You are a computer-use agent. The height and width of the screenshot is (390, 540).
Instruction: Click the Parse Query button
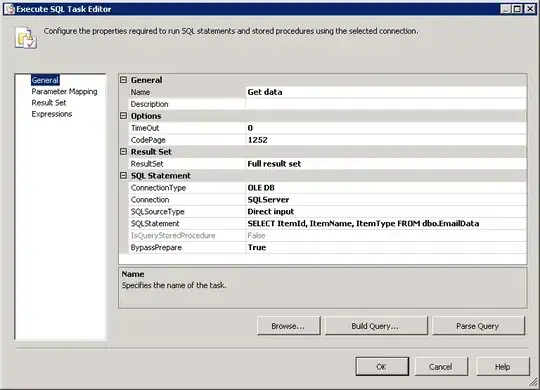478,326
